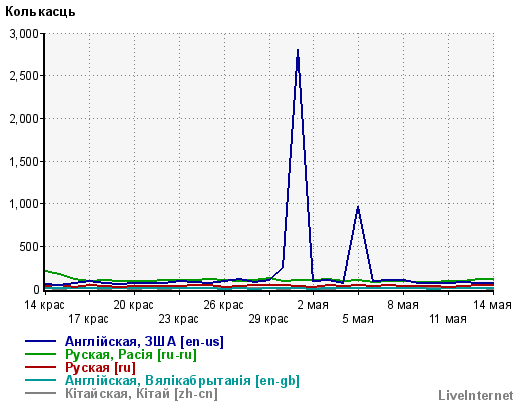The width and height of the screenshot is (520, 405).
Task: Click the 3,000 value on the vertical axis
Action: tap(24, 34)
